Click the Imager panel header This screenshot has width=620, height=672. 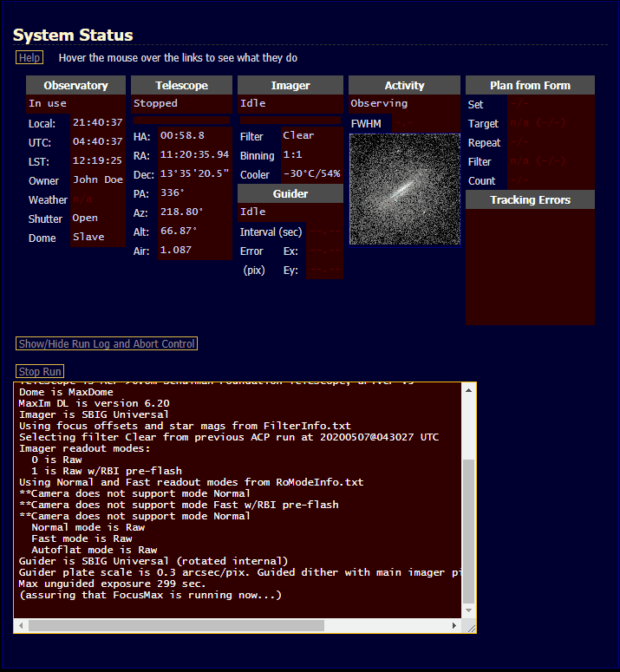[x=290, y=86]
